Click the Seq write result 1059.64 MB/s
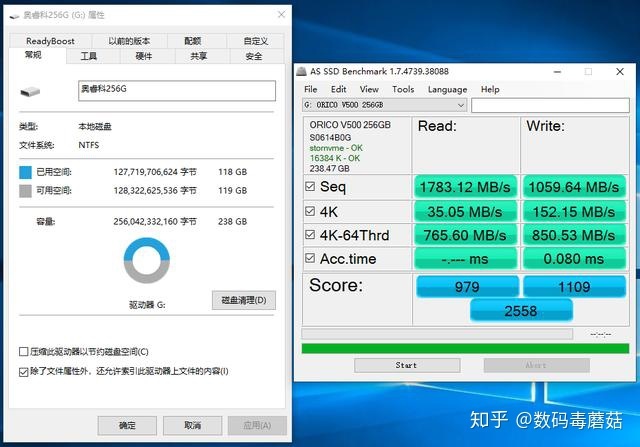The image size is (640, 447). coord(574,187)
